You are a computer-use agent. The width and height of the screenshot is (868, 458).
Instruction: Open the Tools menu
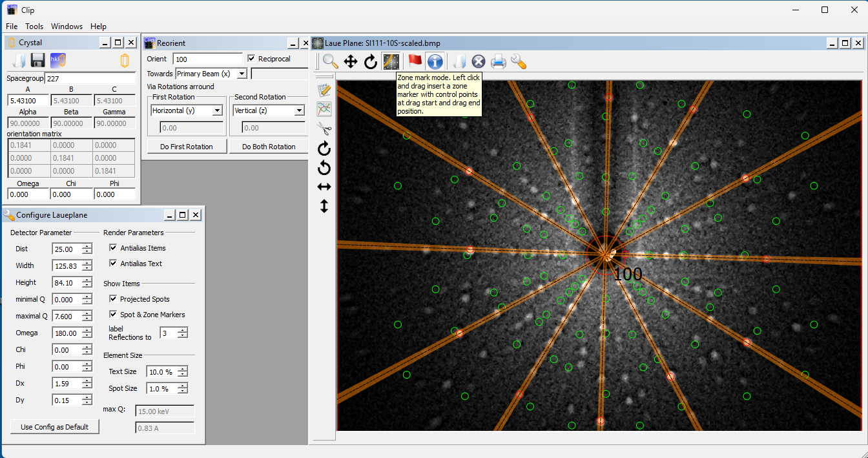[34, 26]
